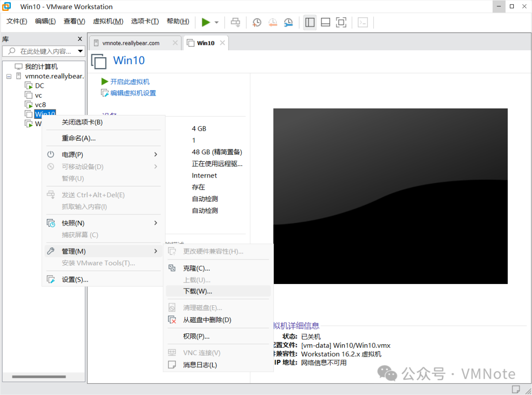This screenshot has height=395, width=532.
Task: Open the library search dropdown arrow
Action: pos(80,51)
